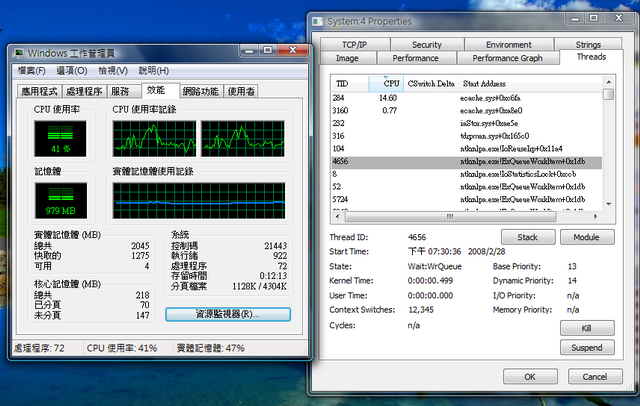Select thread row with TID 52

tap(467, 187)
